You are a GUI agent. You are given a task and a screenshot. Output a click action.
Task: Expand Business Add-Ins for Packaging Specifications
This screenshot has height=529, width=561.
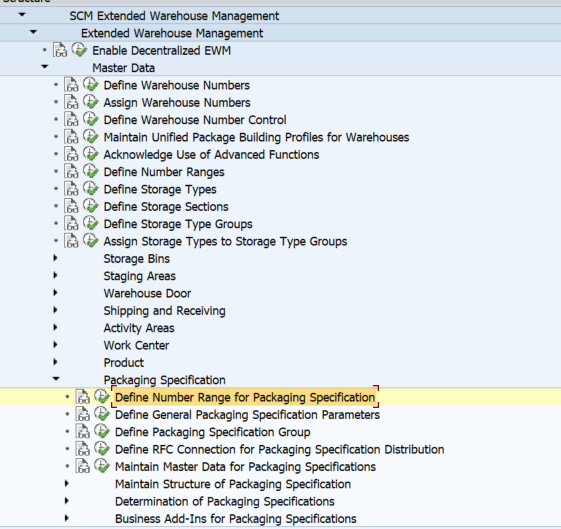67,518
